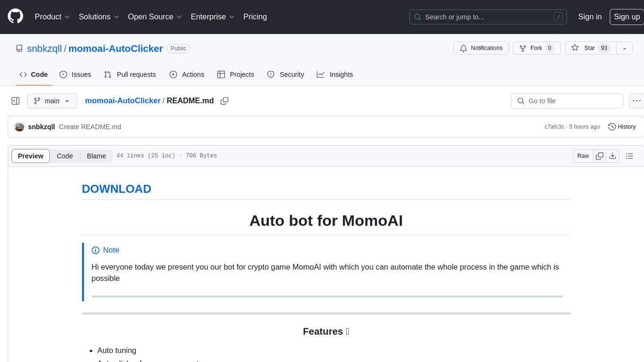The height and width of the screenshot is (362, 644).
Task: Expand the Product menu
Action: pyautogui.click(x=52, y=17)
